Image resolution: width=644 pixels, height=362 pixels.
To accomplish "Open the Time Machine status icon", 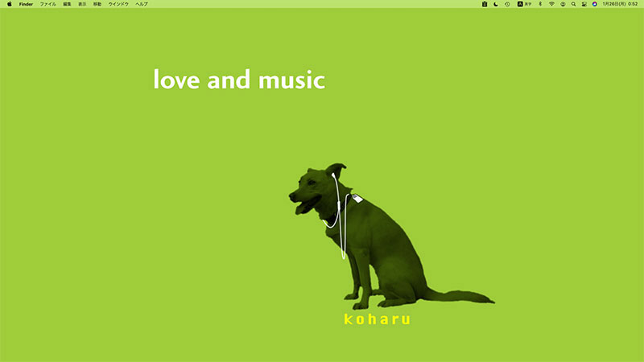I will coord(507,4).
